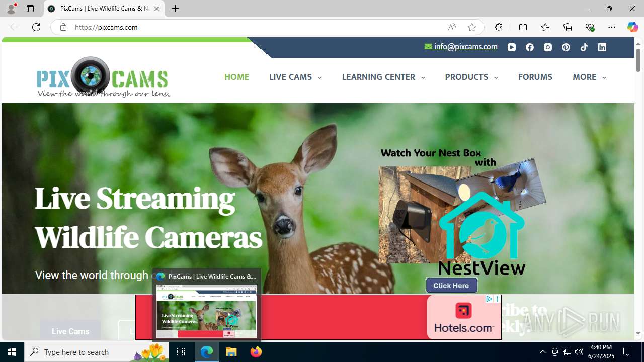Open Copilot sidebar icon
Screen dimensions: 644x362
632,27
